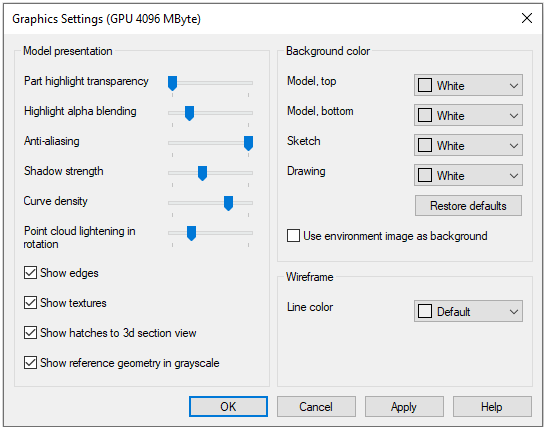Screen dimensions: 544x430
Task: Click the Anti-aliasing slider thumb
Action: click(248, 143)
